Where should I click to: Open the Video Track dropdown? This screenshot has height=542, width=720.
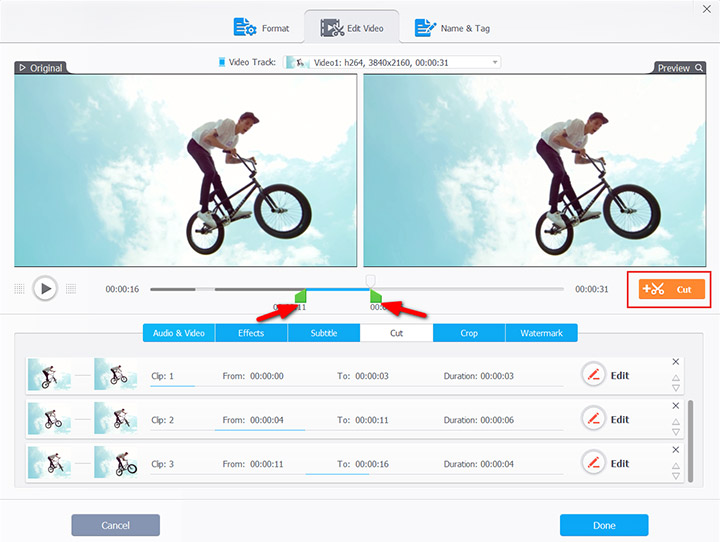point(392,62)
